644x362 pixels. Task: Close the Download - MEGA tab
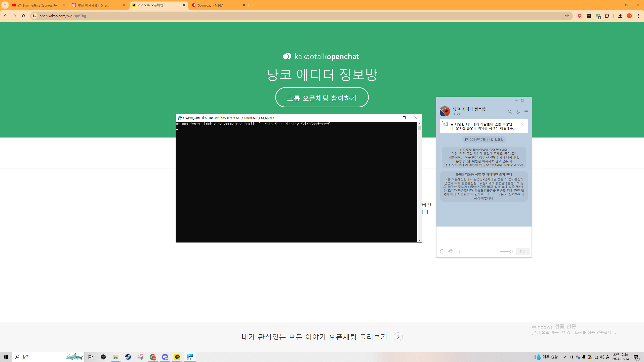pos(244,5)
